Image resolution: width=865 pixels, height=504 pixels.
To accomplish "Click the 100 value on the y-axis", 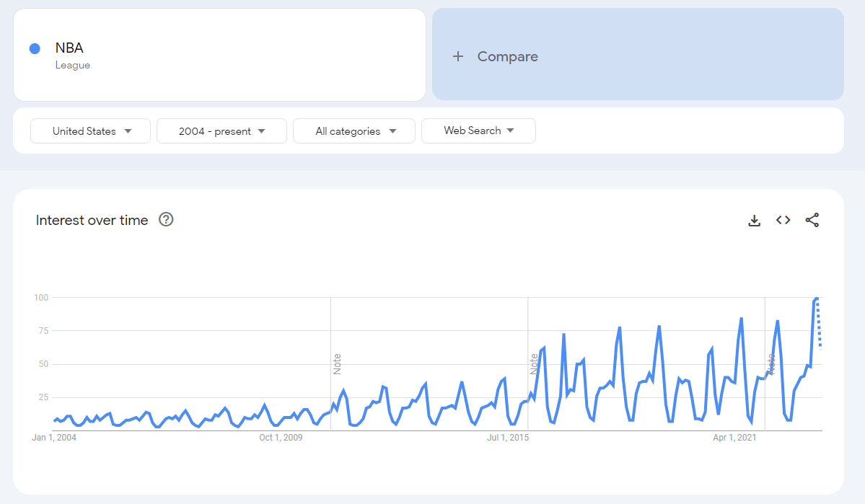I will tap(41, 298).
